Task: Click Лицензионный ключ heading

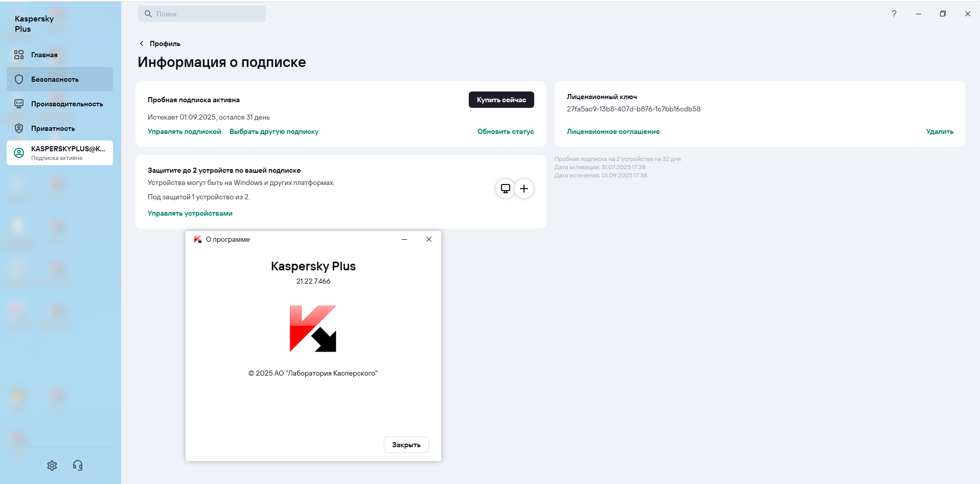Action: [x=602, y=97]
